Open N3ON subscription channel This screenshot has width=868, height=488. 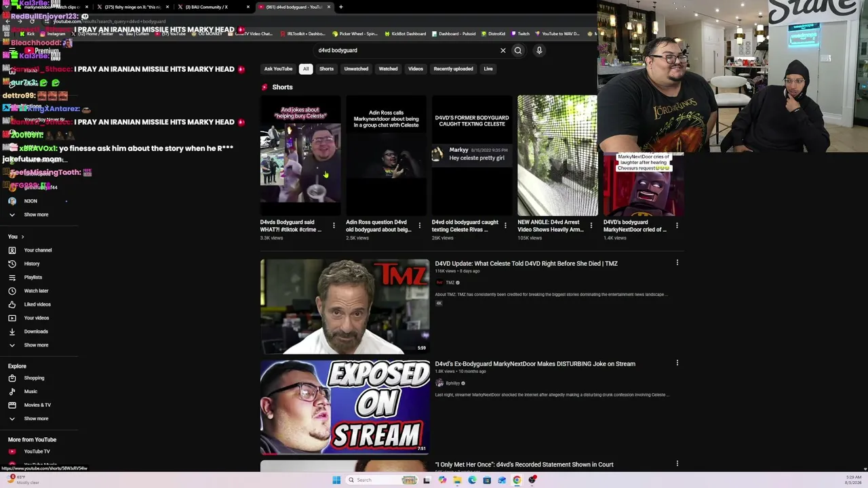pyautogui.click(x=31, y=201)
